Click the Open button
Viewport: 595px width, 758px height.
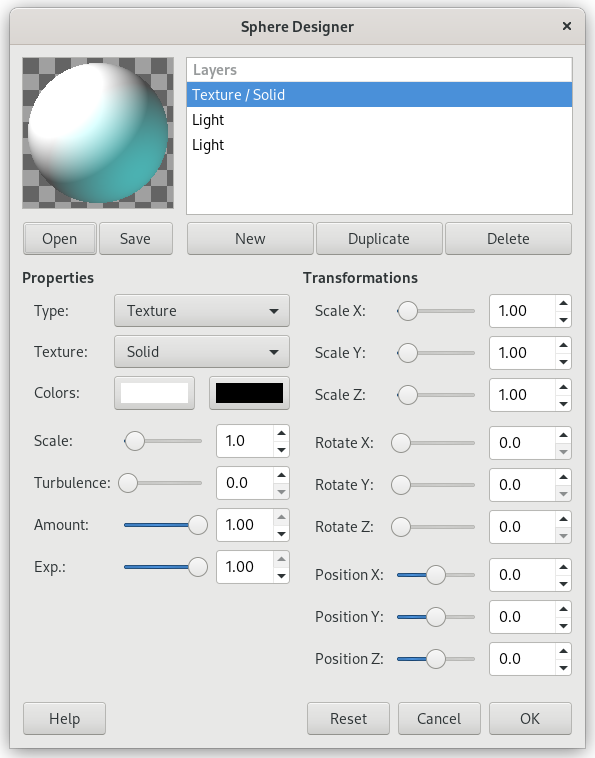tap(59, 239)
